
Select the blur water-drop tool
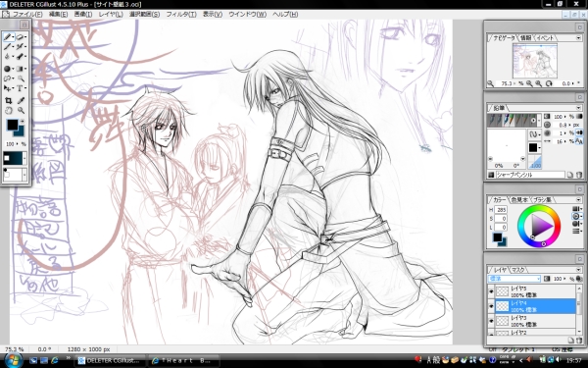point(8,56)
